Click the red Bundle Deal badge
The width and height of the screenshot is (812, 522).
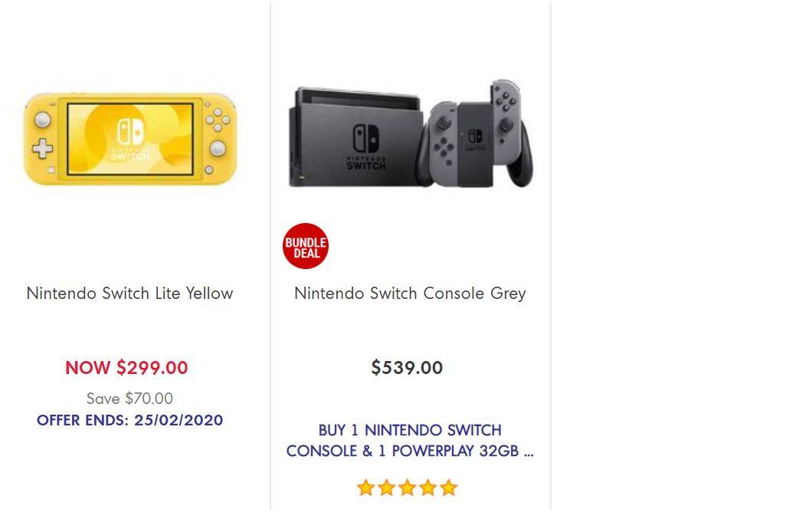pos(306,246)
